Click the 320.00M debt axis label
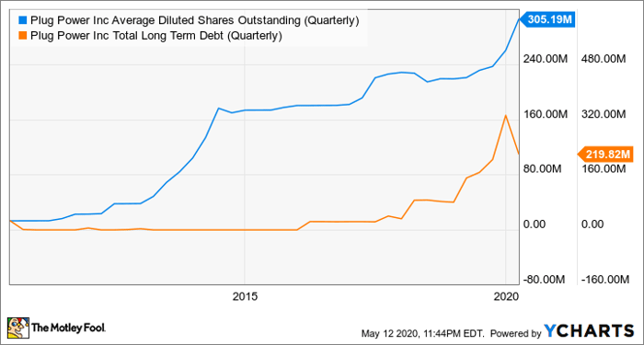This screenshot has height=345, width=644. click(603, 115)
